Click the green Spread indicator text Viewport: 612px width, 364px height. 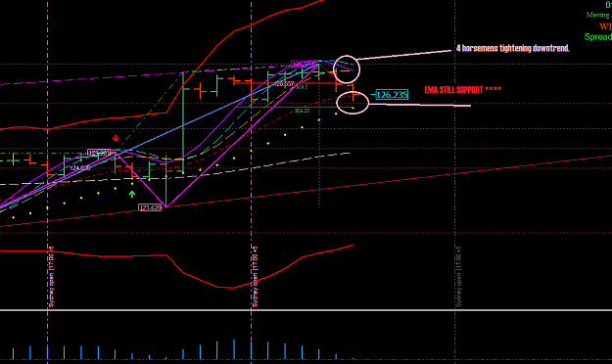598,37
